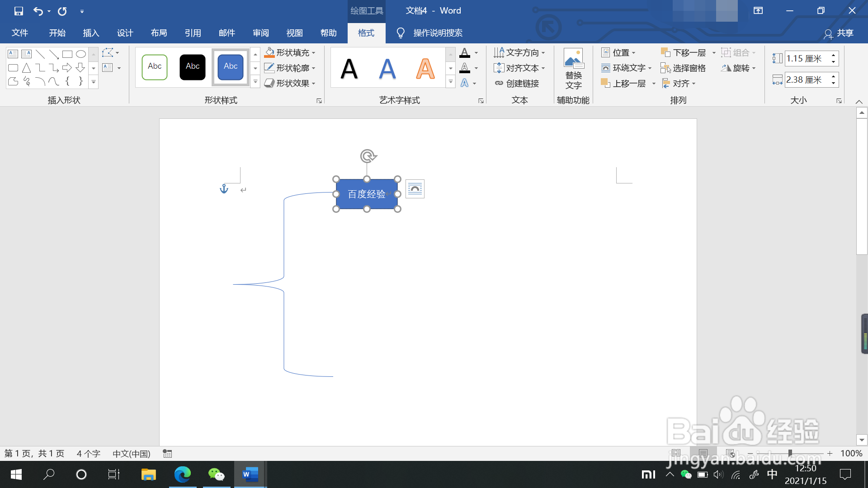Apply blue filled Abc shape style
The width and height of the screenshot is (868, 488).
(x=231, y=67)
